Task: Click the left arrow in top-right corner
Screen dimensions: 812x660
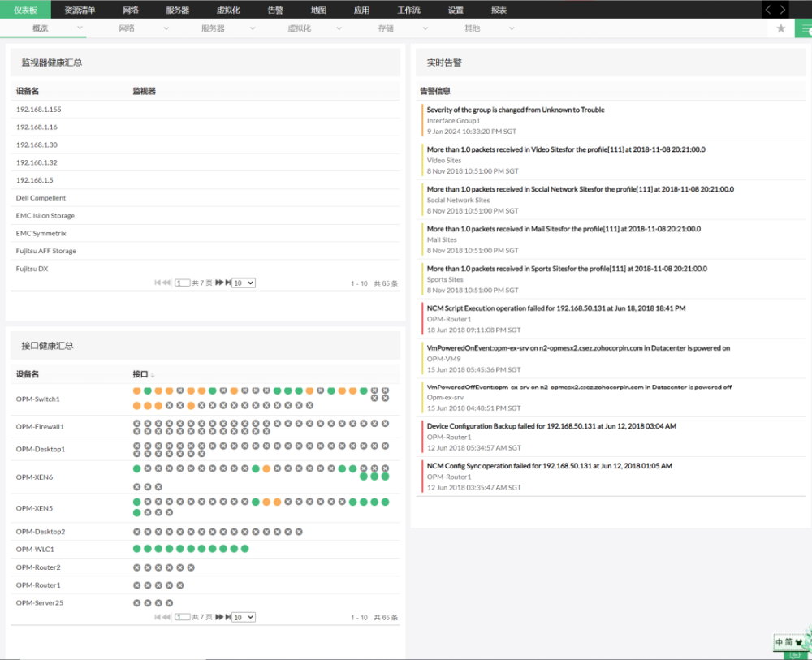Action: pos(769,10)
